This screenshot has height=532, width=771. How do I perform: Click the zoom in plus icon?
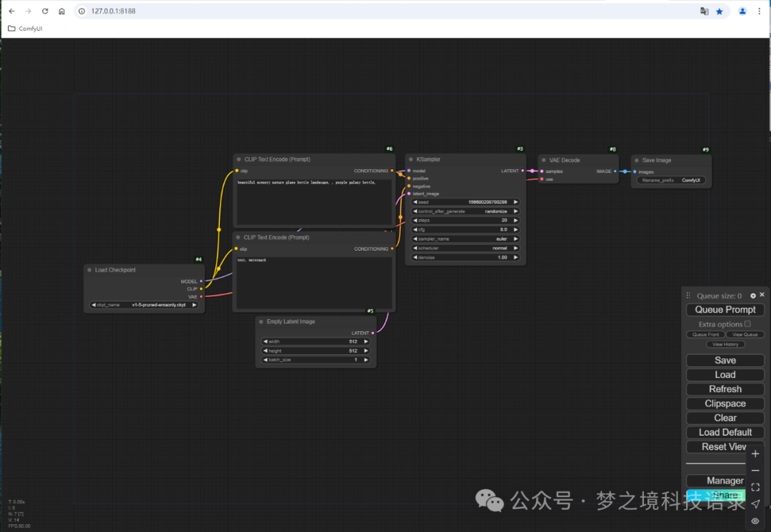click(x=755, y=453)
